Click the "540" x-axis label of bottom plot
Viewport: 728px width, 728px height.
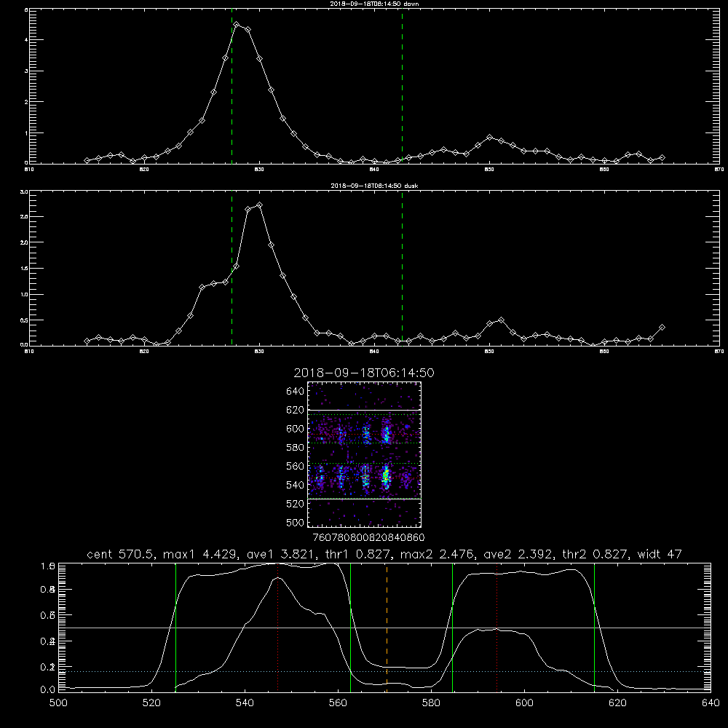point(245,703)
